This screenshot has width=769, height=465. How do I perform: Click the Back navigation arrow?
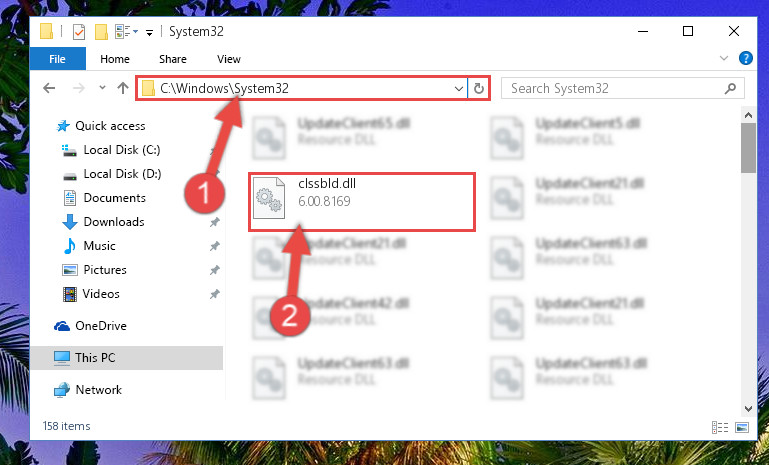[x=49, y=88]
